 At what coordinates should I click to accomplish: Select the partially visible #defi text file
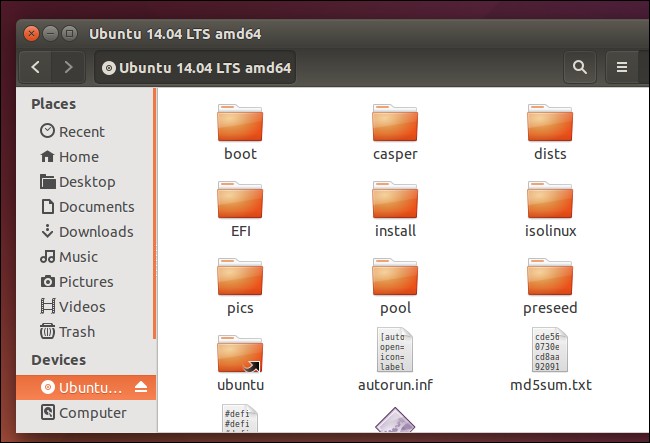tap(240, 419)
